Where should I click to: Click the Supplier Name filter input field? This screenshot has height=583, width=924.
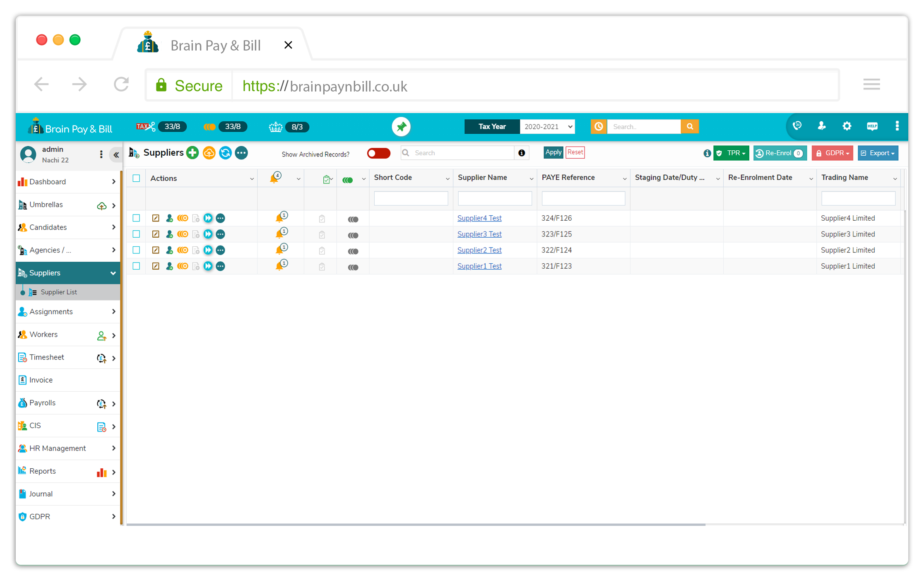point(495,198)
